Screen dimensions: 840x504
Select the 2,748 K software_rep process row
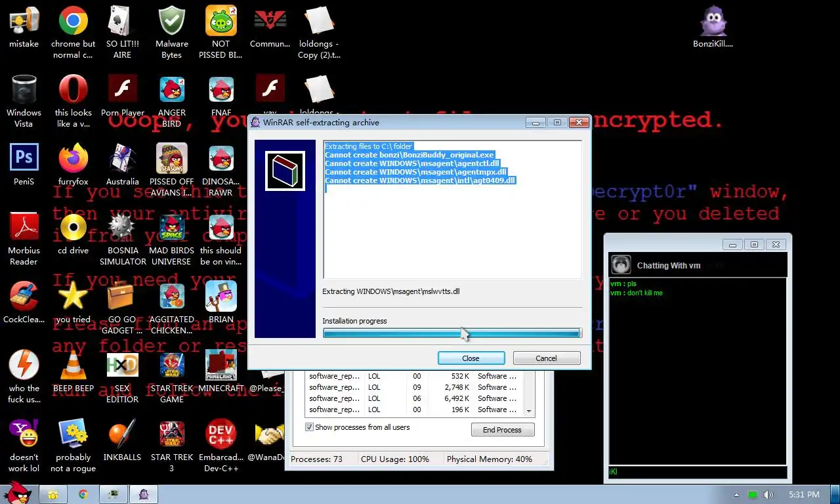[415, 387]
